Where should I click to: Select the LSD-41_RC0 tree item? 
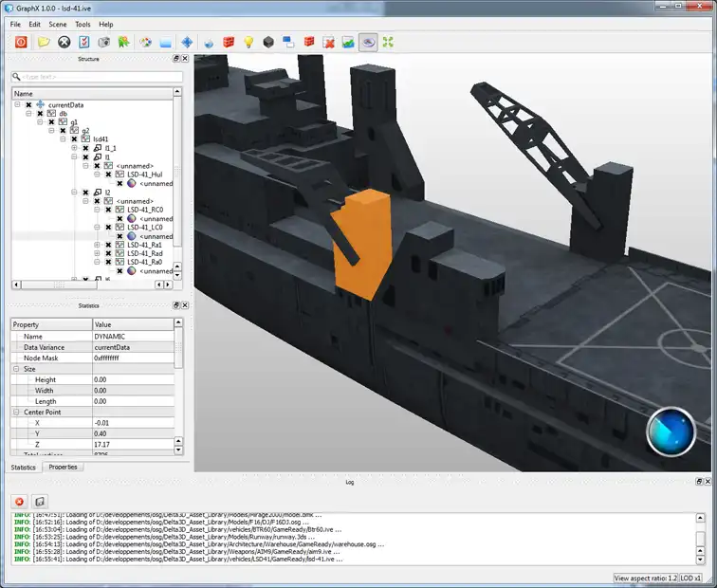[x=145, y=210]
